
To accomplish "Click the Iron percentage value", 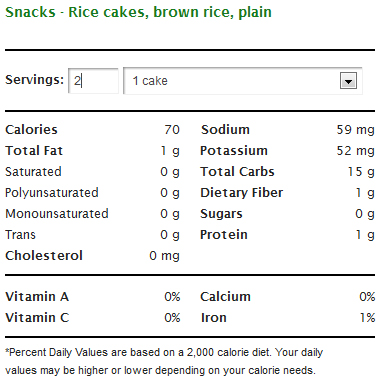I will (x=367, y=317).
